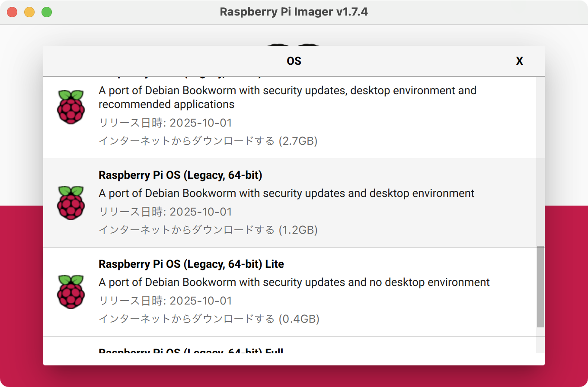The height and width of the screenshot is (387, 588).
Task: Click 'security updates and desktop environment' description
Action: [287, 193]
